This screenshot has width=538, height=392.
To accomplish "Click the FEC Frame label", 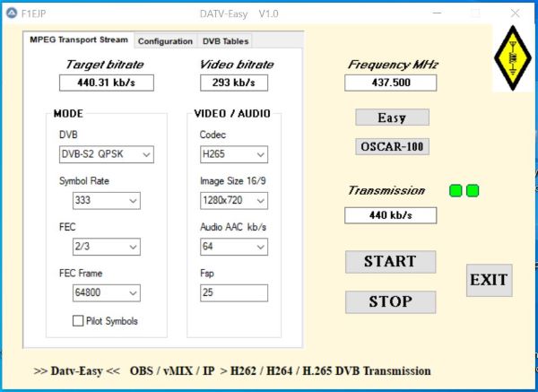I will pyautogui.click(x=81, y=274).
